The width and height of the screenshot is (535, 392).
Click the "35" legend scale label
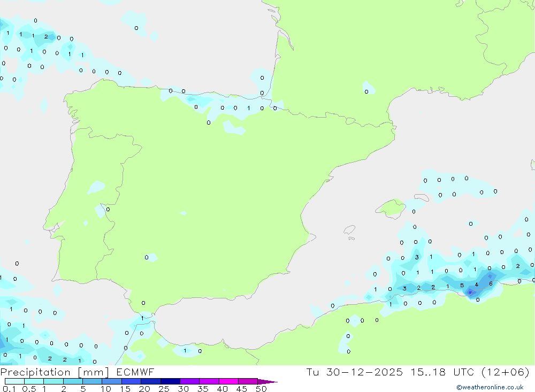point(203,389)
